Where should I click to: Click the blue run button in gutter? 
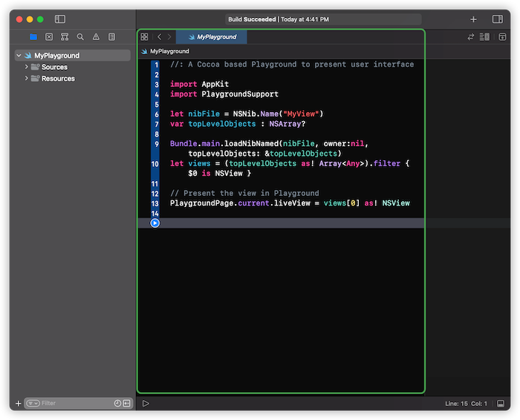[x=155, y=223]
